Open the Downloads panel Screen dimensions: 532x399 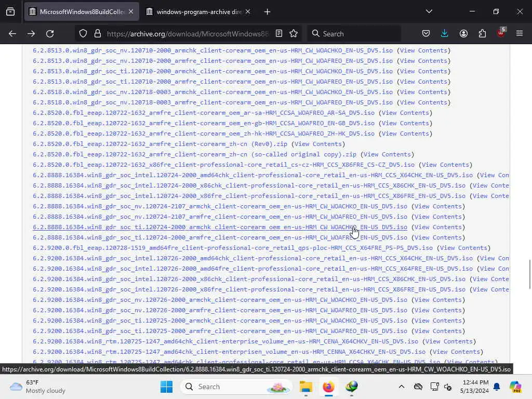pos(445,34)
